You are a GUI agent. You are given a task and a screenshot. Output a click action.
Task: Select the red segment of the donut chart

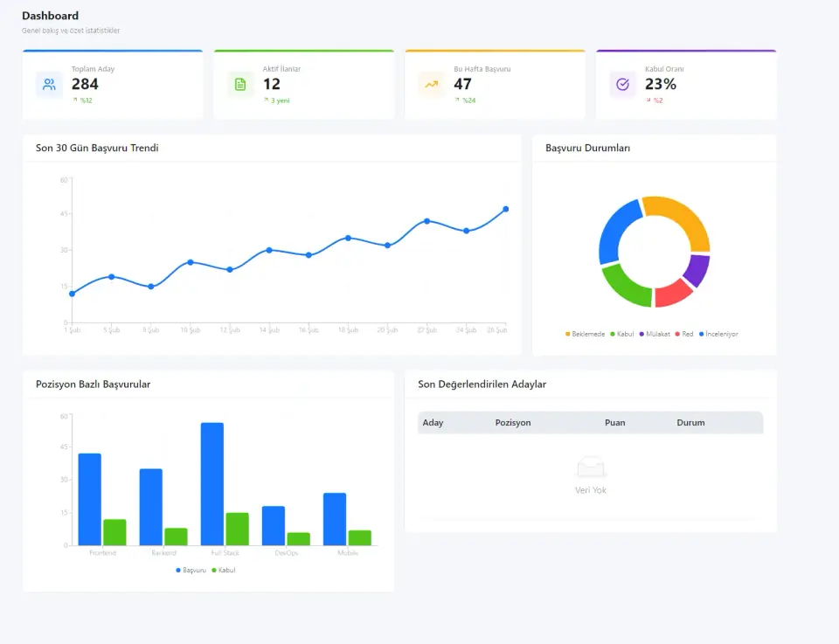pos(671,294)
